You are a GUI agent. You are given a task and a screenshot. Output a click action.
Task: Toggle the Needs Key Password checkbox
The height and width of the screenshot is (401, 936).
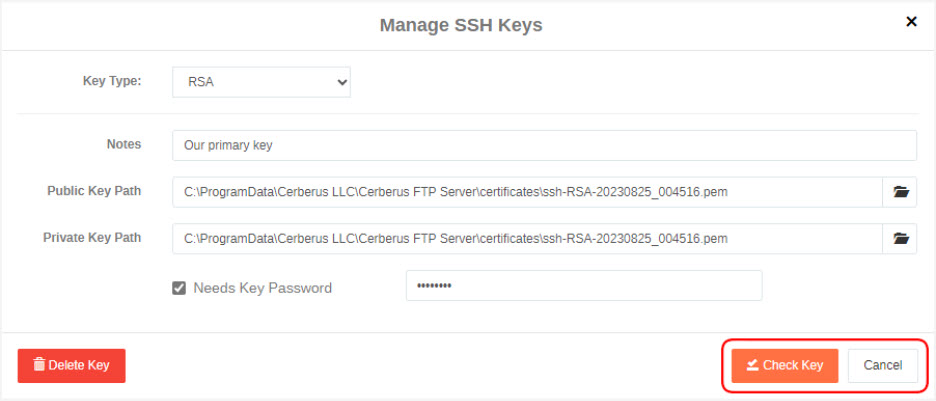(x=179, y=289)
